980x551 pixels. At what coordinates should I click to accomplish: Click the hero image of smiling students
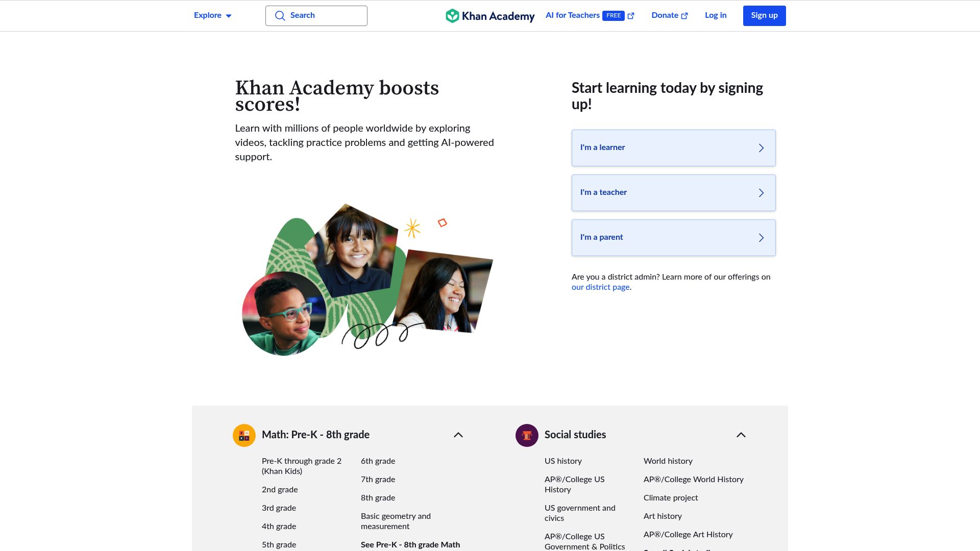367,280
